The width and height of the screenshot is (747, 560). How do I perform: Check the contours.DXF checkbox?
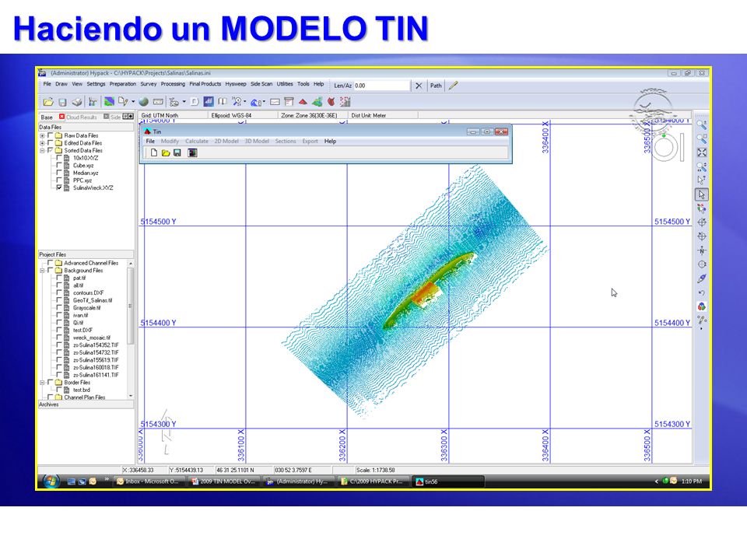[x=59, y=293]
